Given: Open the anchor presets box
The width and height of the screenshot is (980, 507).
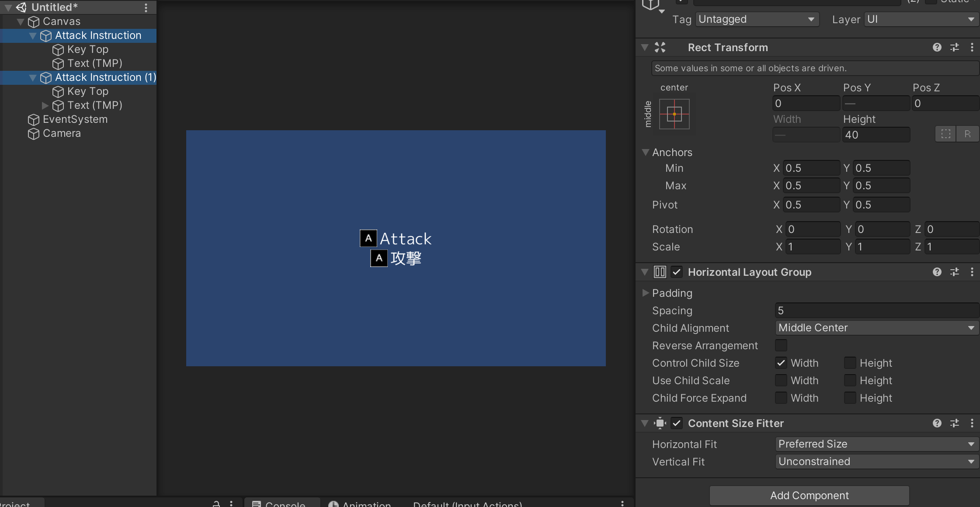Looking at the screenshot, I should (674, 114).
